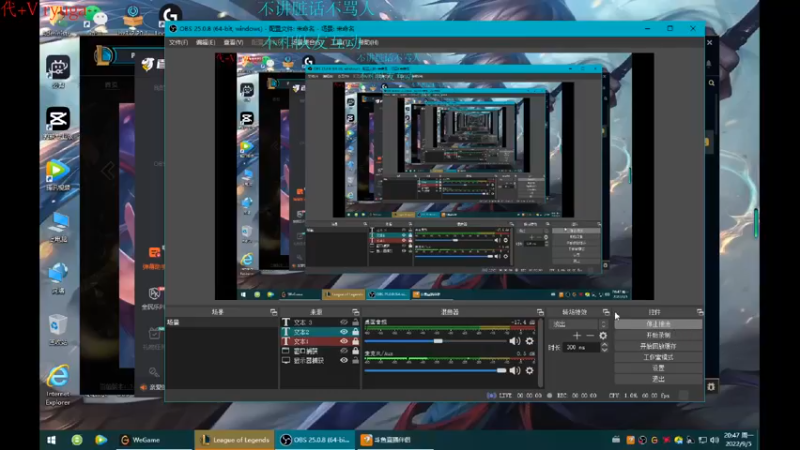Toggle lock on 文本 3 source
800x450 pixels.
point(355,322)
